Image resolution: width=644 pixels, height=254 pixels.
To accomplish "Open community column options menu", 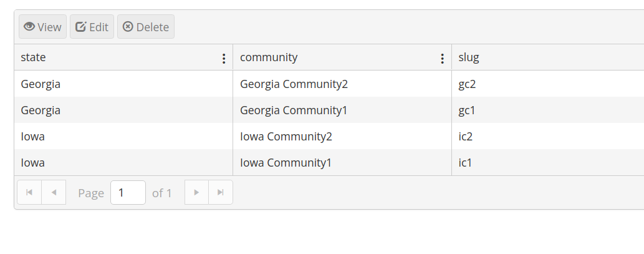I will (443, 59).
